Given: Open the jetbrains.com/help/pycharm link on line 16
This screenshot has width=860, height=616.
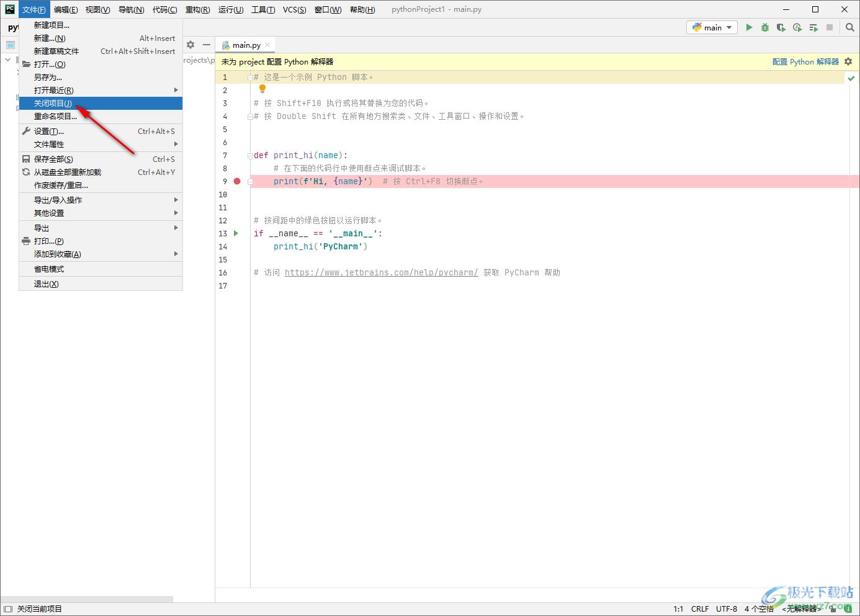Looking at the screenshot, I should tap(381, 272).
